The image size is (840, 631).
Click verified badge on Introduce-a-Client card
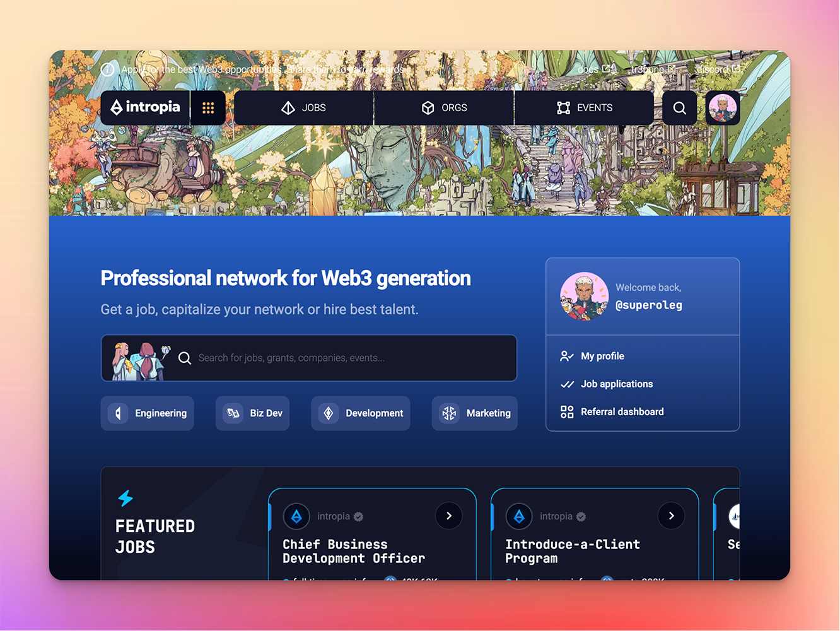tap(581, 517)
